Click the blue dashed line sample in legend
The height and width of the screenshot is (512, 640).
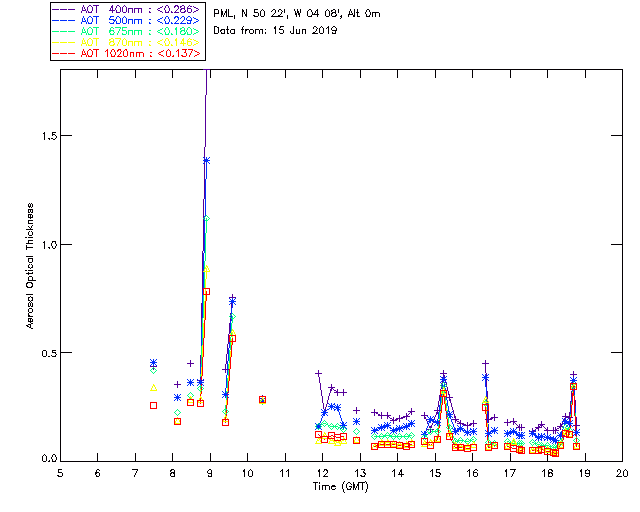[64, 20]
